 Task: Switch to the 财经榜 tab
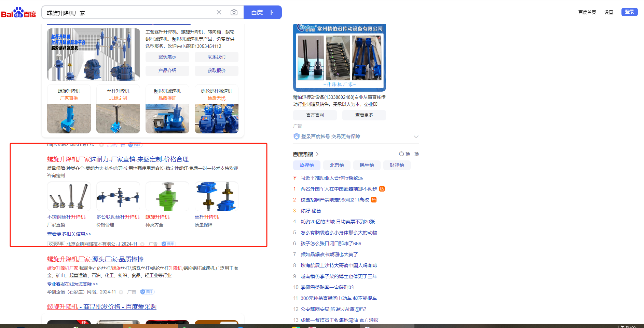coord(397,165)
